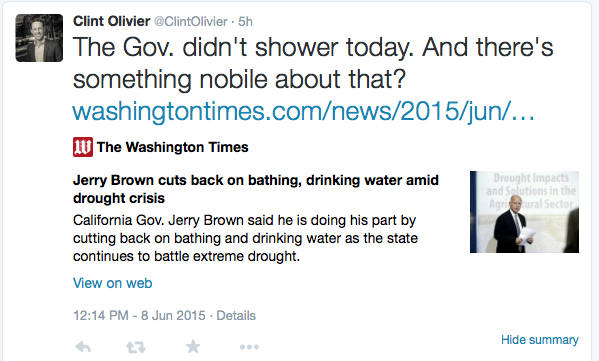The height and width of the screenshot is (361, 599).
Task: Open the Jerry Brown cuts back headline
Action: pyautogui.click(x=256, y=189)
